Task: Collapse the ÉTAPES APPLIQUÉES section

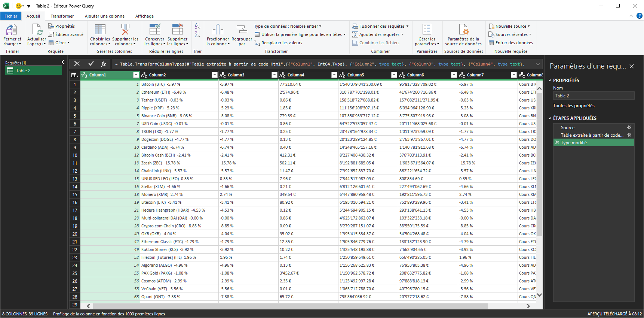Action: point(549,118)
